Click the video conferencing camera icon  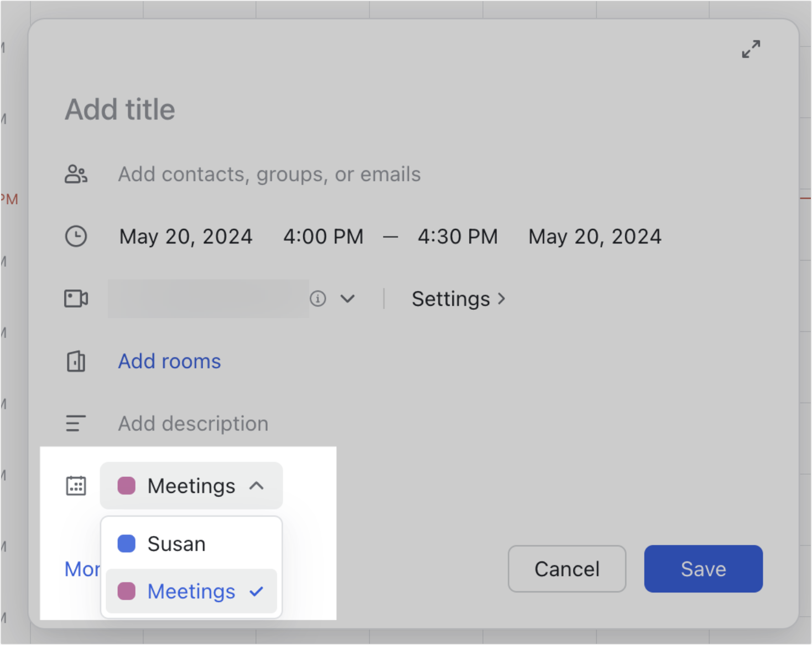[x=76, y=299]
